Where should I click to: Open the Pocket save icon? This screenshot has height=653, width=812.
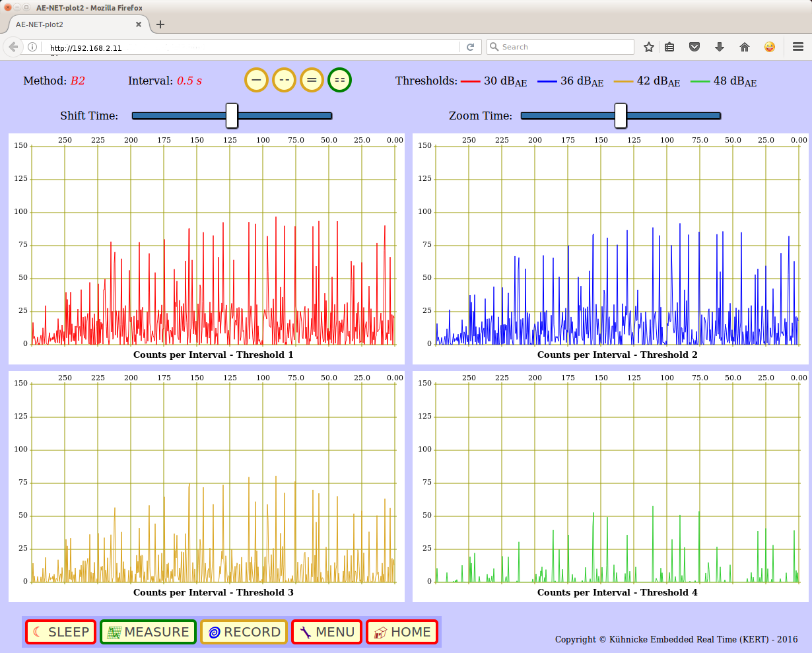(694, 47)
